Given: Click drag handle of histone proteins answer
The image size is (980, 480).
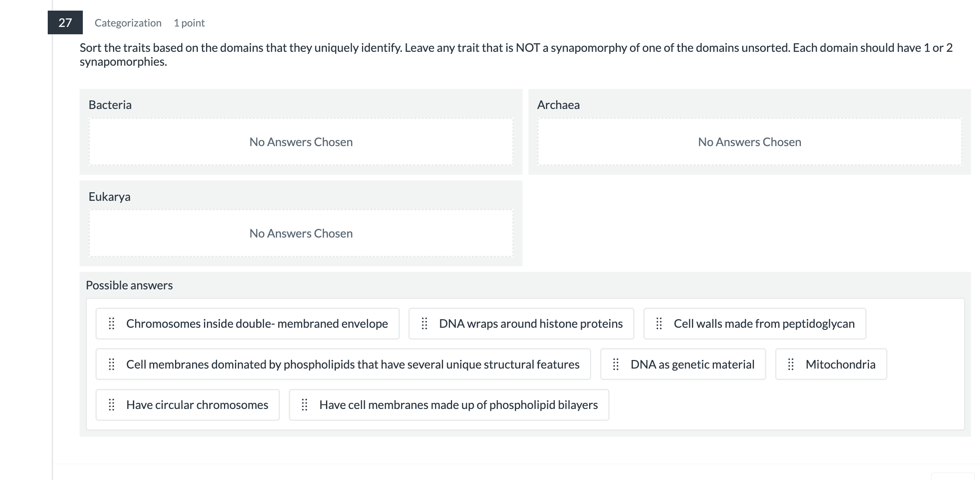Looking at the screenshot, I should point(424,324).
